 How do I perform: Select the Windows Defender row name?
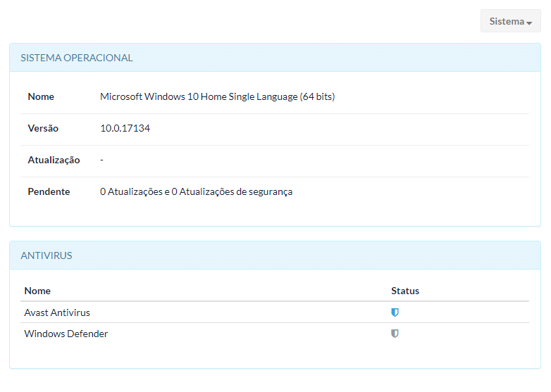tap(66, 334)
